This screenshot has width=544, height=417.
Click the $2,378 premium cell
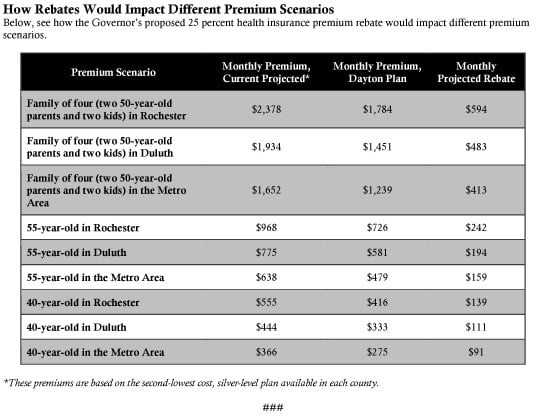[x=266, y=110]
